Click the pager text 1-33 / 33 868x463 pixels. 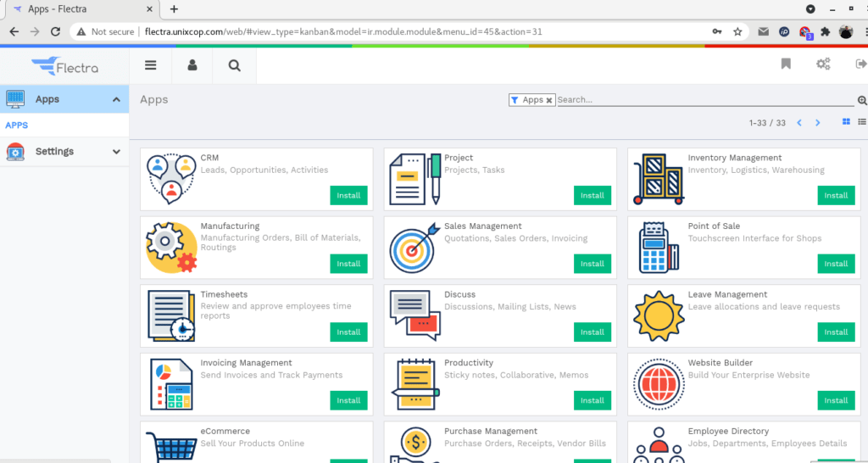tap(767, 123)
